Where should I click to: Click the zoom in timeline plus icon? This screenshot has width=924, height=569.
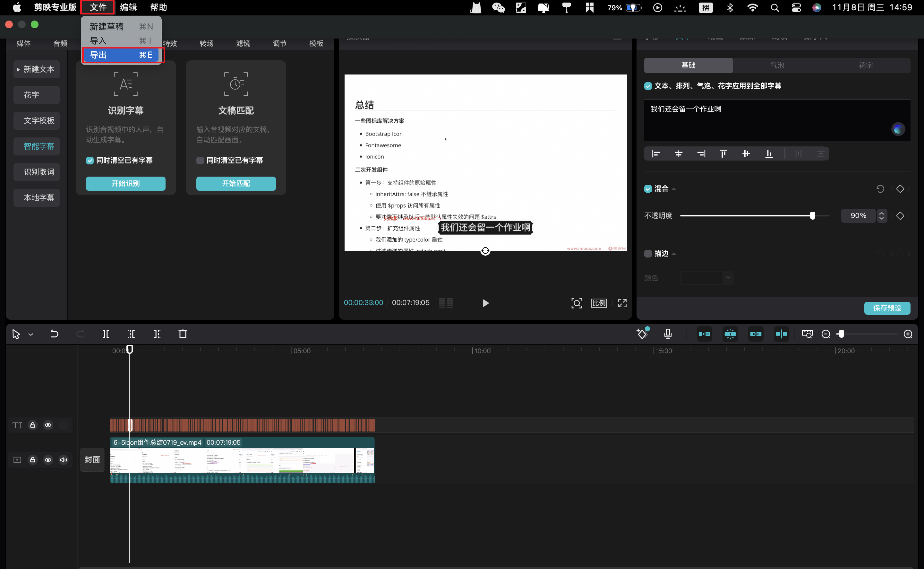908,334
